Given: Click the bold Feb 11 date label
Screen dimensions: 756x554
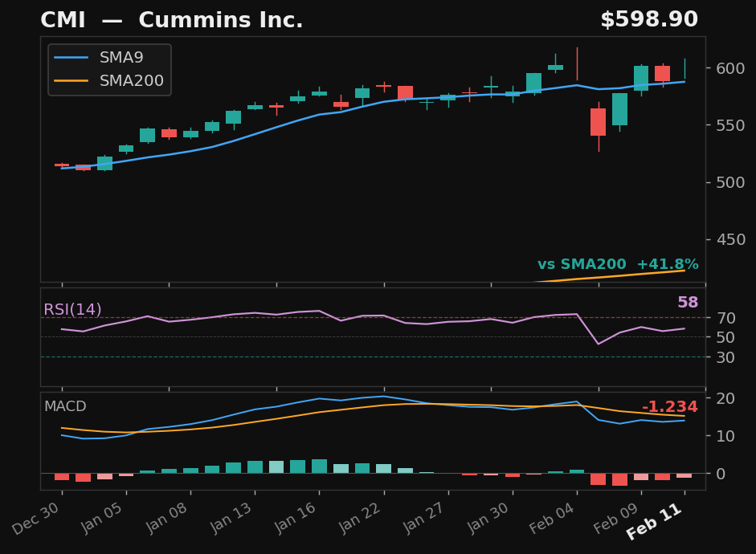Looking at the screenshot, I should (x=654, y=521).
